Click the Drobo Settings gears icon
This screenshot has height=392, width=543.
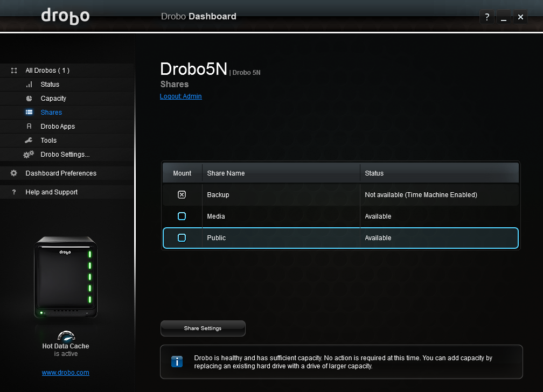coord(29,155)
